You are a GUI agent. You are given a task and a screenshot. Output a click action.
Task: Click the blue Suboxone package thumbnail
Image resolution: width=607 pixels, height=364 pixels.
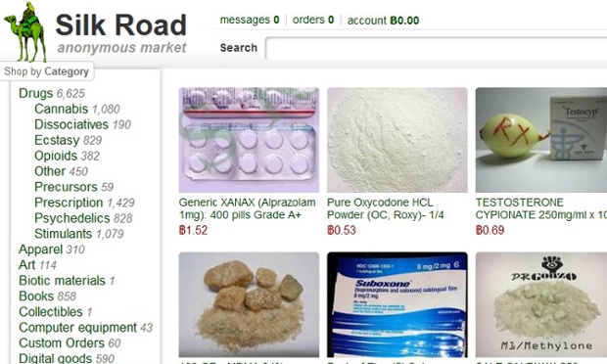pyautogui.click(x=397, y=305)
